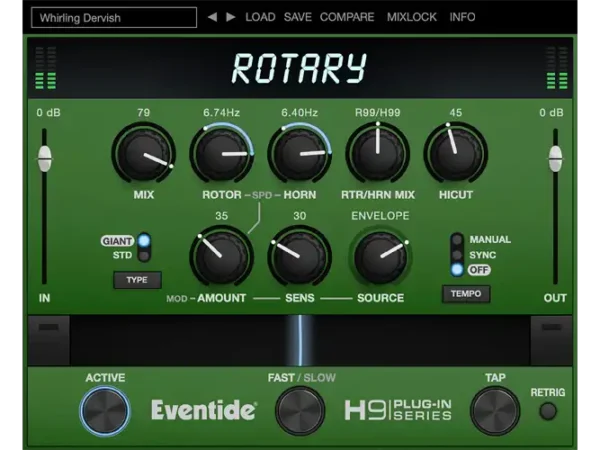Click SAVE to store the preset
Viewport: 600px width, 450px height.
point(298,17)
